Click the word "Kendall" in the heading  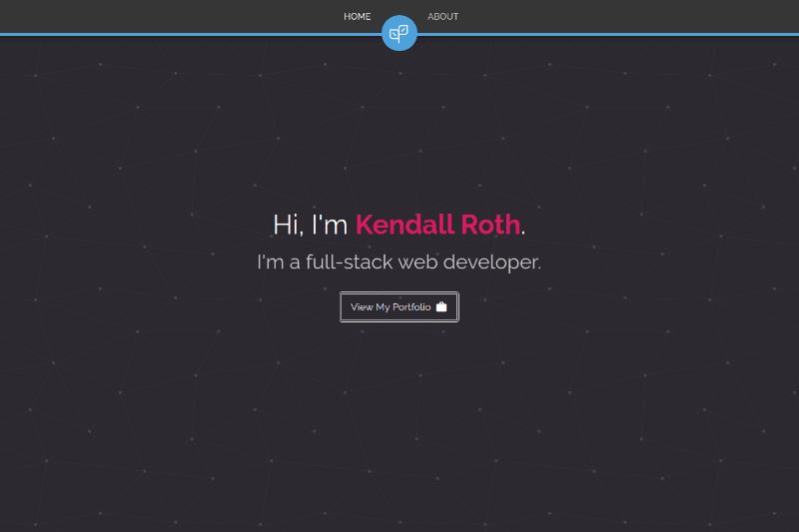404,225
